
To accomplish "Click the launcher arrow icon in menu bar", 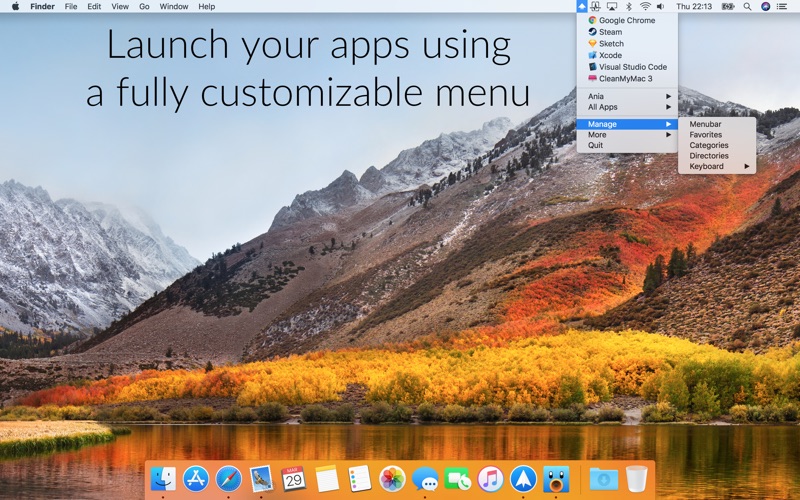I will coord(582,6).
